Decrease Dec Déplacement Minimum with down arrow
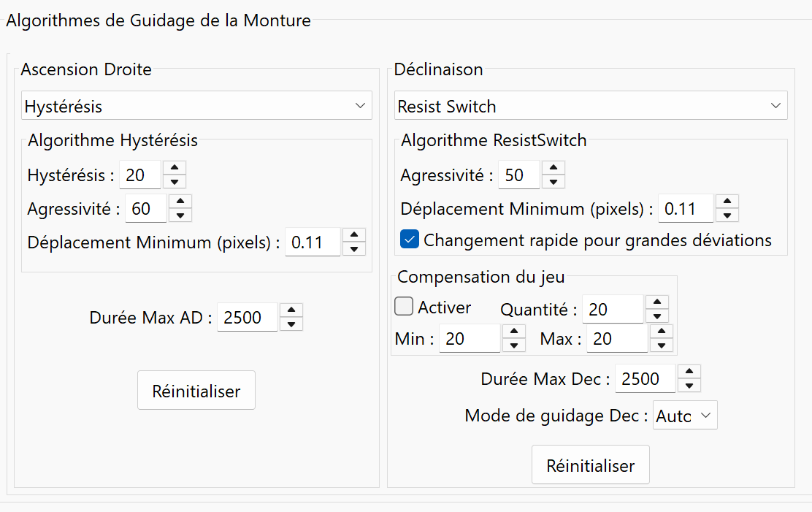This screenshot has width=812, height=512. (727, 215)
